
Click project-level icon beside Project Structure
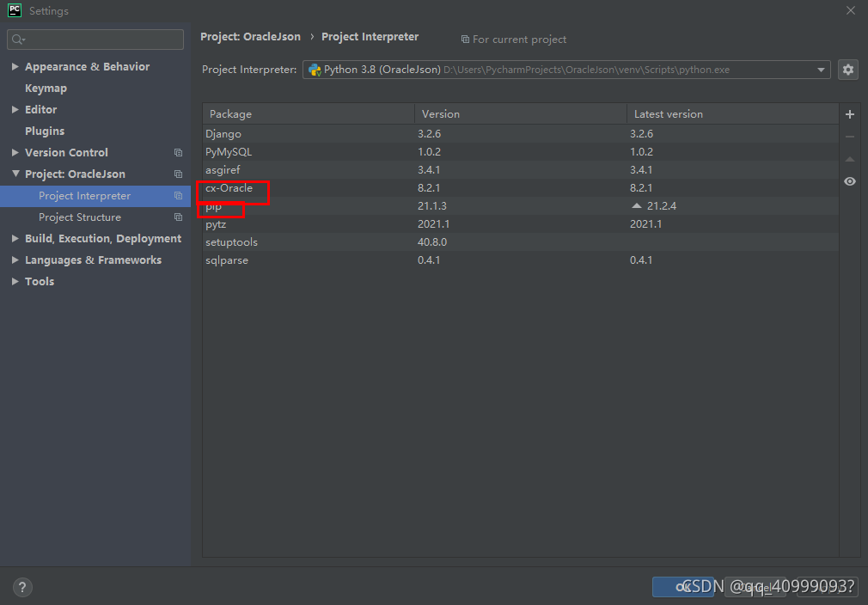[178, 217]
